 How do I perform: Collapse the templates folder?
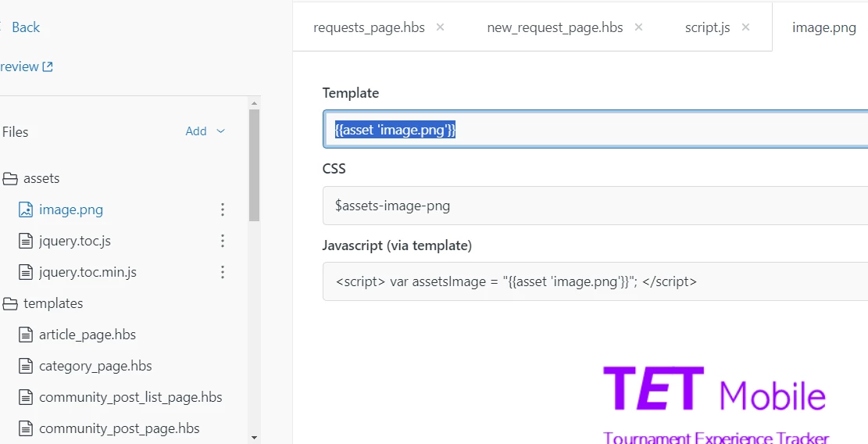(52, 303)
